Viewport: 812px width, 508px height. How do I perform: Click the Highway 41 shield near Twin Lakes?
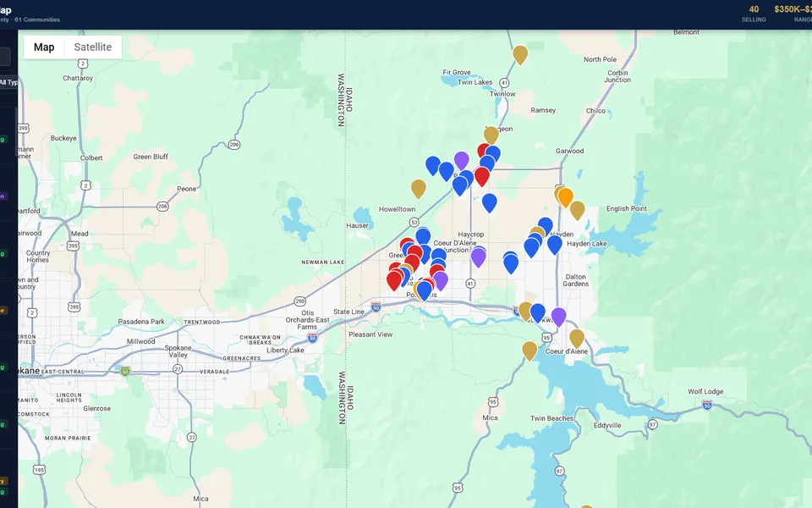tap(504, 83)
